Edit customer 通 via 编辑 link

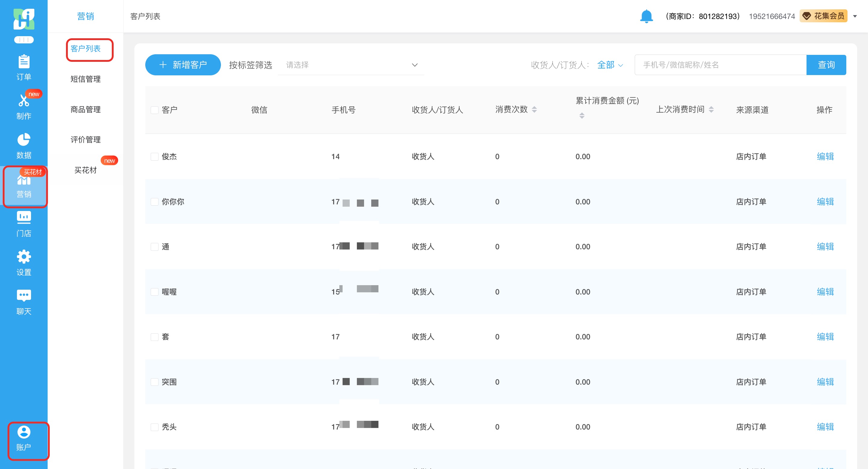coord(825,247)
